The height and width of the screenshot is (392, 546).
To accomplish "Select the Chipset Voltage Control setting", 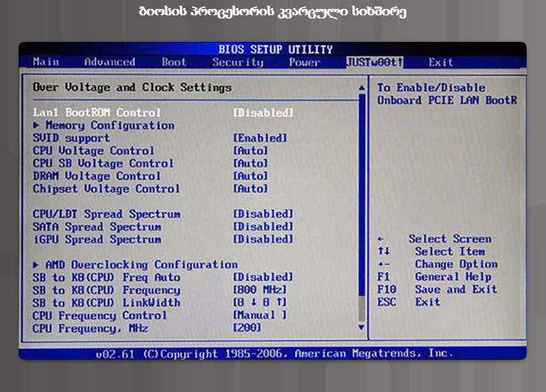I will pyautogui.click(x=106, y=189).
